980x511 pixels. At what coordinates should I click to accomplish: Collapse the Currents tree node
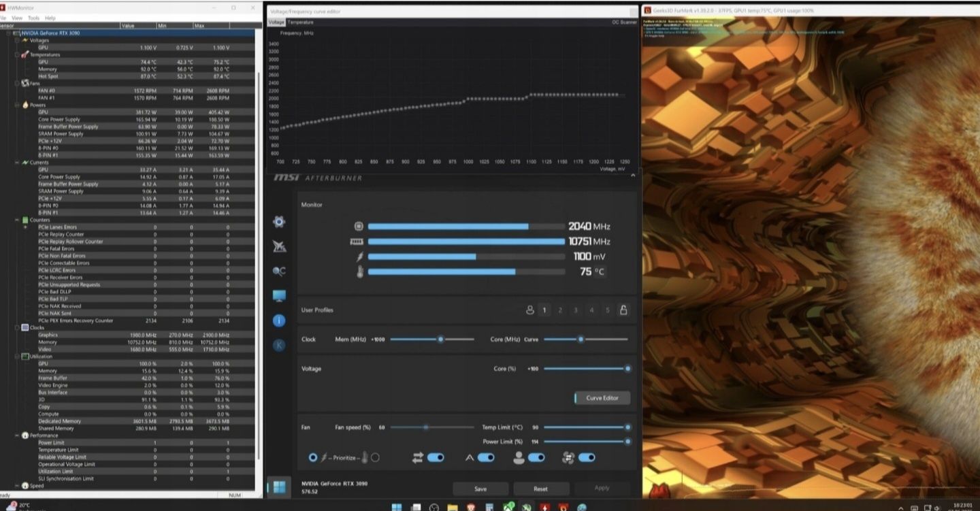[17, 163]
